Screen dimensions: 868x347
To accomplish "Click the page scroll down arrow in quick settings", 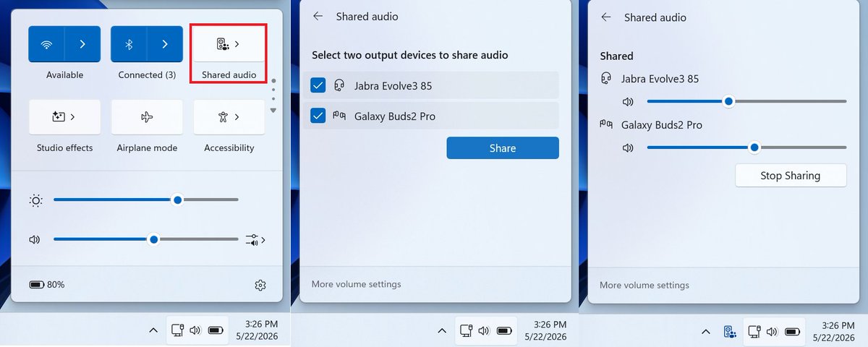I will pyautogui.click(x=273, y=111).
